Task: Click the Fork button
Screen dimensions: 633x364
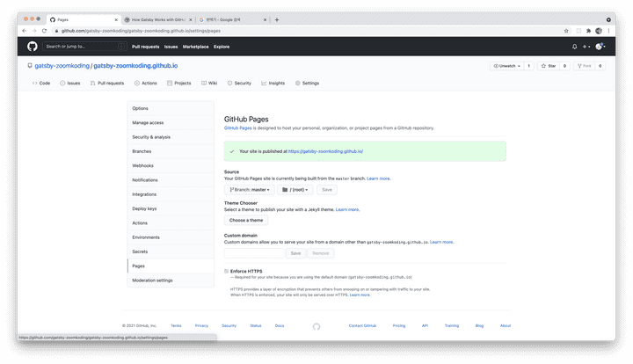Action: click(584, 66)
